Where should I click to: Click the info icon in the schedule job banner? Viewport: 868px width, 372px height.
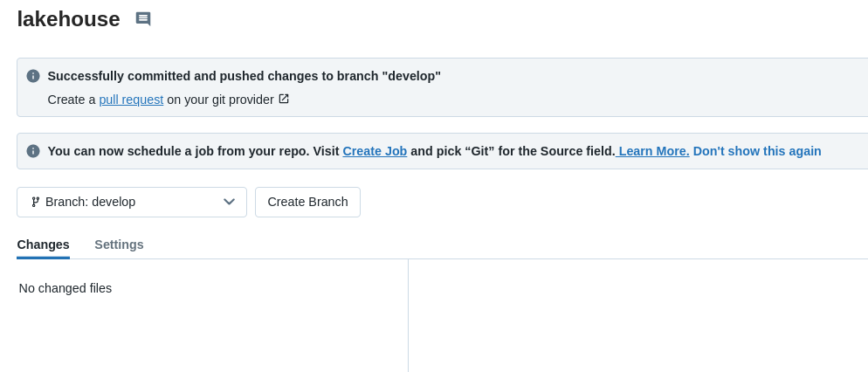coord(33,151)
